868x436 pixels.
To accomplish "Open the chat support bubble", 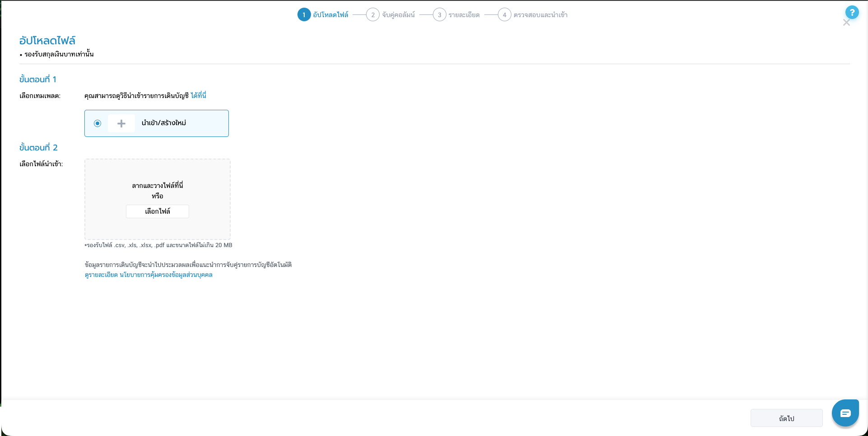I will [x=845, y=413].
